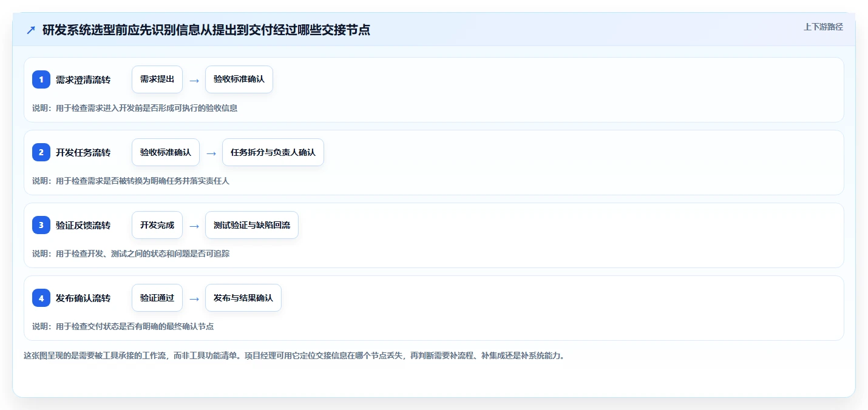Click the step number 2 badge
This screenshot has width=868, height=410.
click(41, 152)
